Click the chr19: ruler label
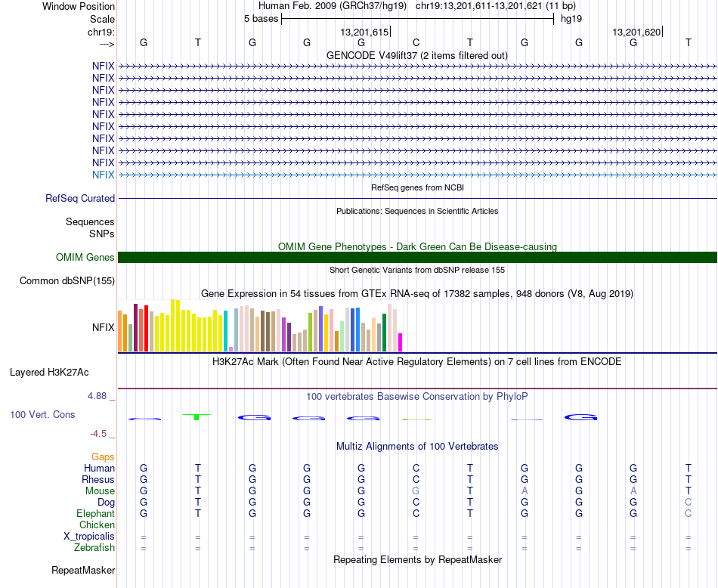 click(101, 32)
